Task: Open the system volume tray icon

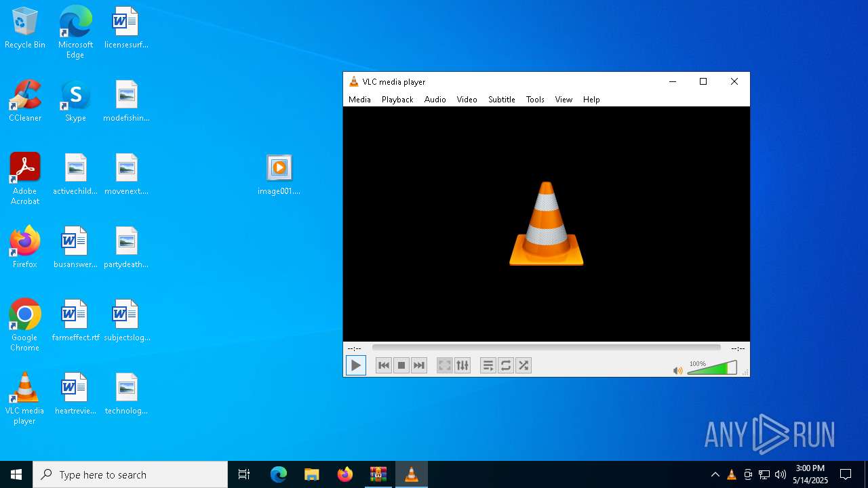Action: (781, 474)
